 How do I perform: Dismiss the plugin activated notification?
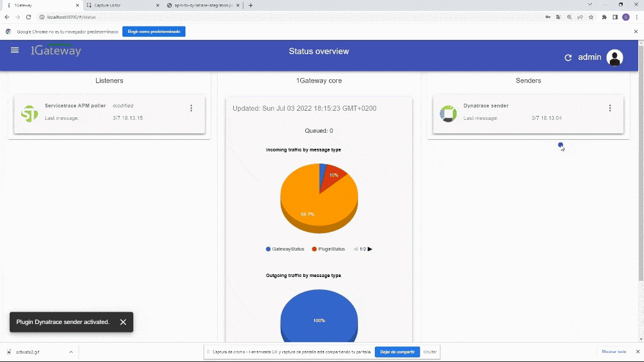123,322
